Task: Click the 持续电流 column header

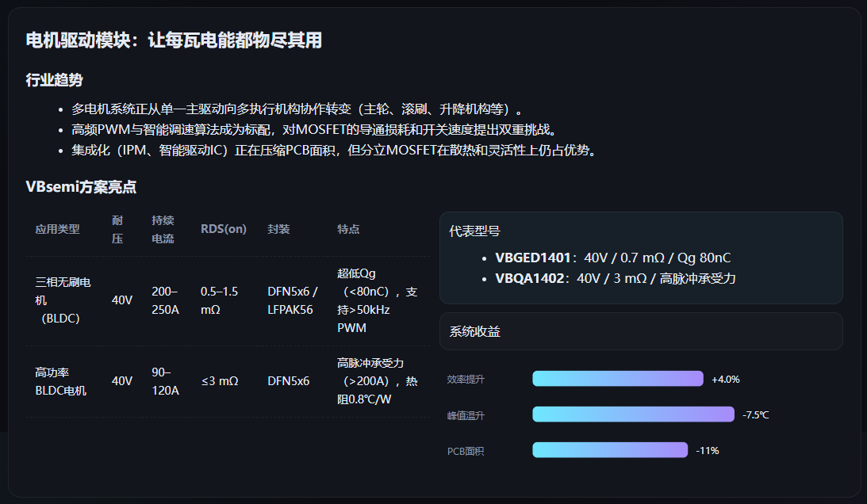Action: [x=163, y=229]
